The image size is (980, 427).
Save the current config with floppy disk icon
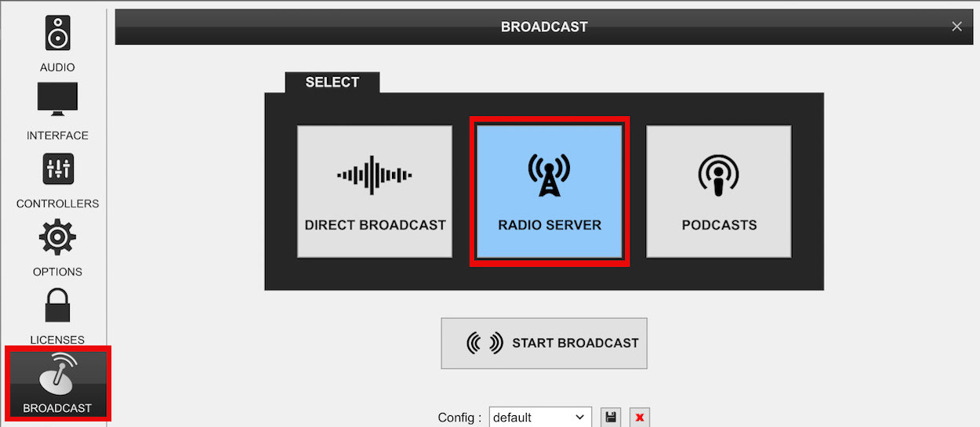point(611,418)
